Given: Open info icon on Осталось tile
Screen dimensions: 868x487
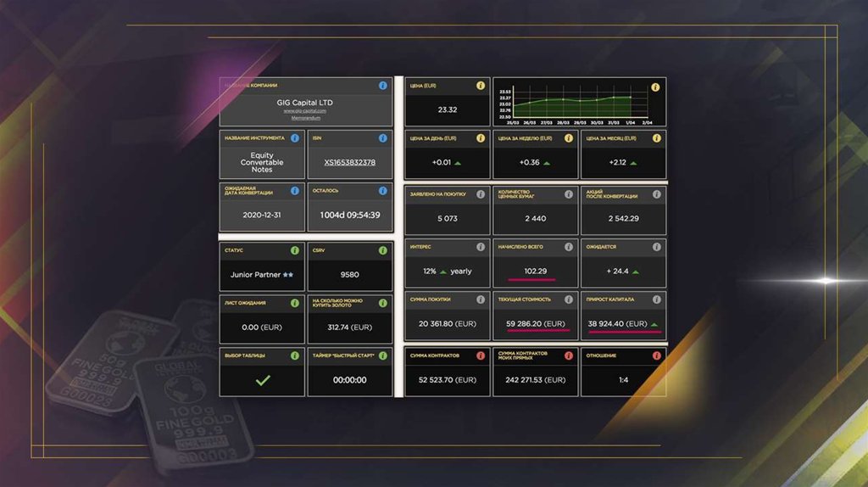Looking at the screenshot, I should pos(382,191).
